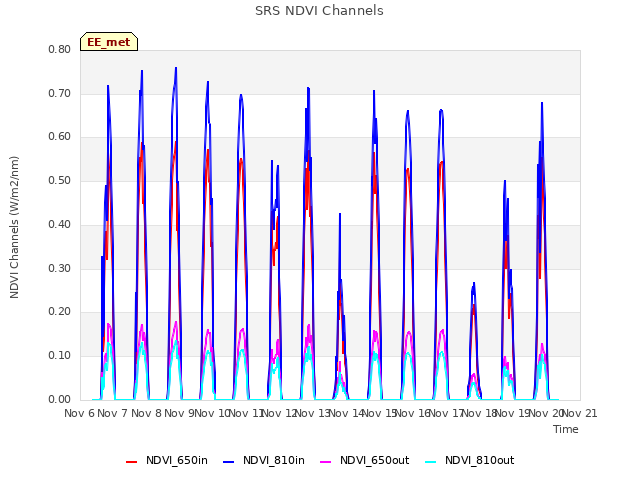Click the 0.20 y-axis tick value

click(60, 311)
